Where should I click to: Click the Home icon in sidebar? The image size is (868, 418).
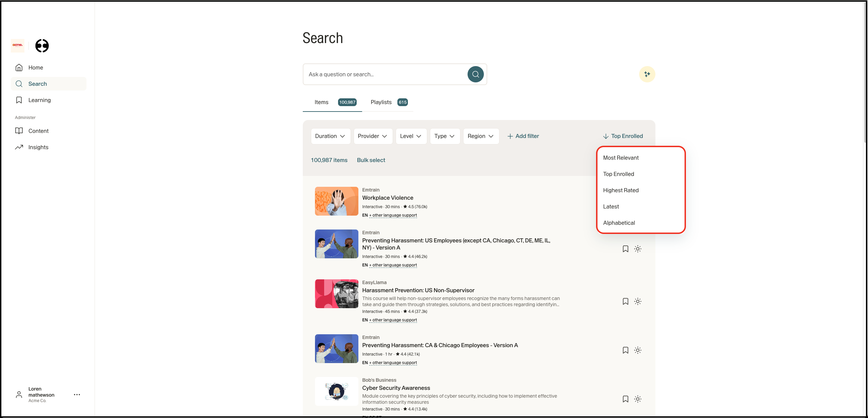point(19,67)
